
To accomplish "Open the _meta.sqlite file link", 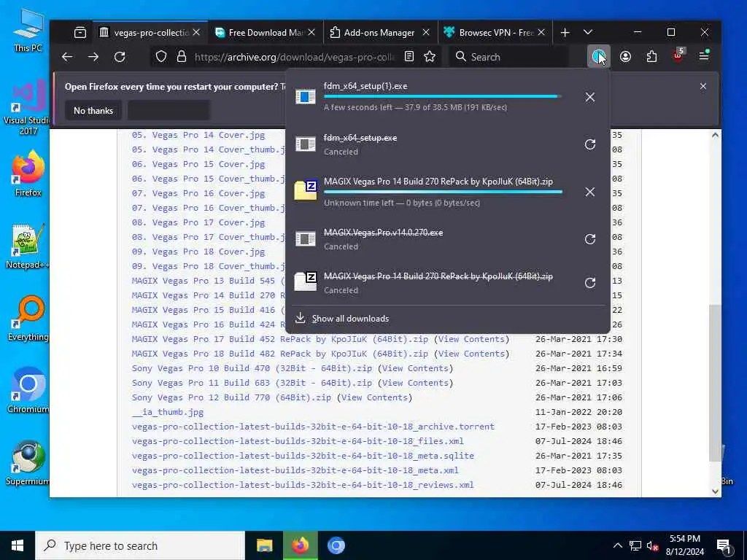I will (x=303, y=456).
